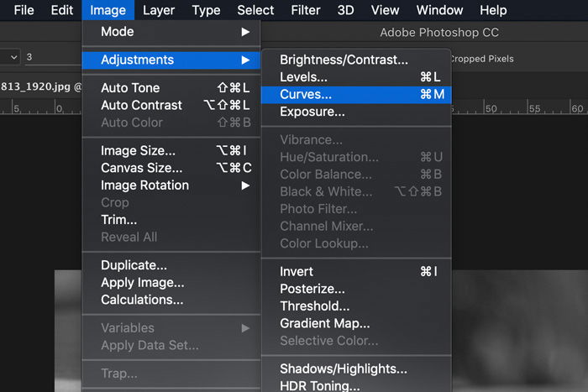Open the Filter menu in menu bar
The width and height of the screenshot is (588, 392).
305,10
